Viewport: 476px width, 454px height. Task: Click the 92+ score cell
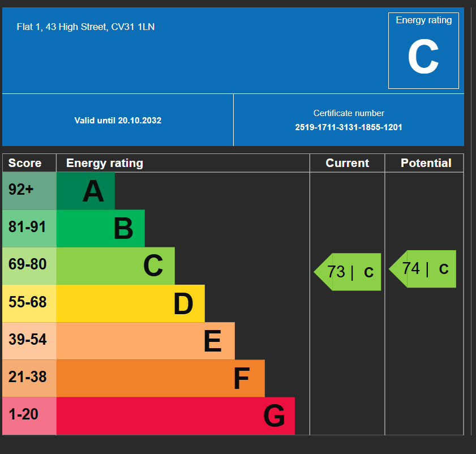(x=29, y=191)
